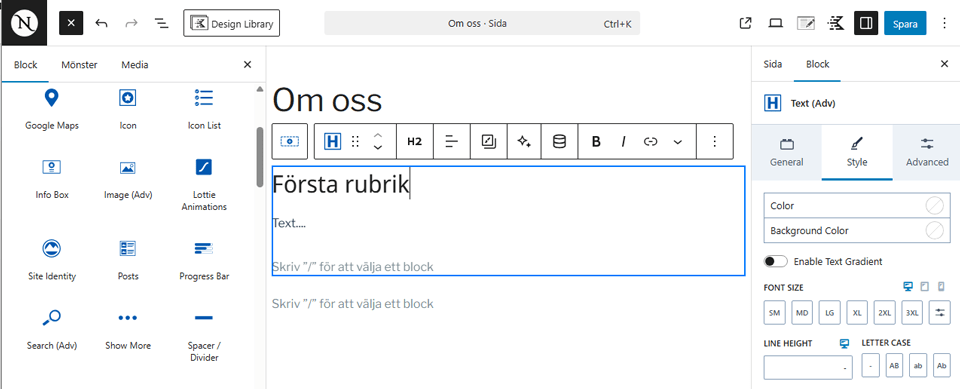
Task: Select the parent block toolbar button
Action: click(x=290, y=142)
